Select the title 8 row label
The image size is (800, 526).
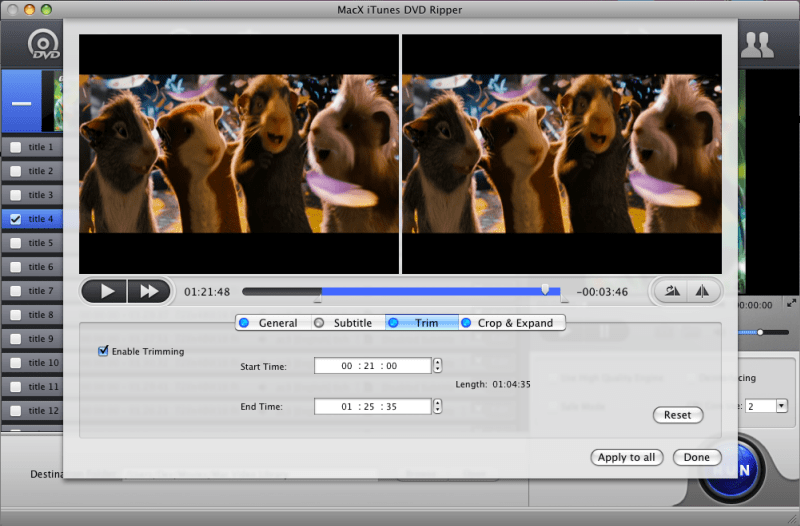click(41, 315)
